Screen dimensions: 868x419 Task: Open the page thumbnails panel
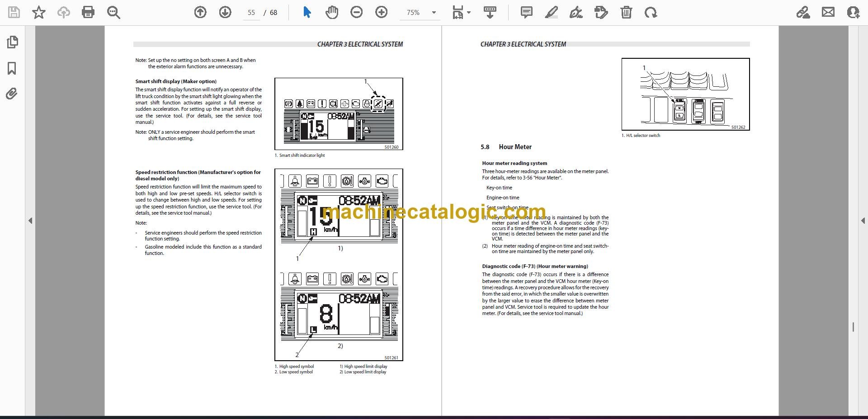coord(12,42)
